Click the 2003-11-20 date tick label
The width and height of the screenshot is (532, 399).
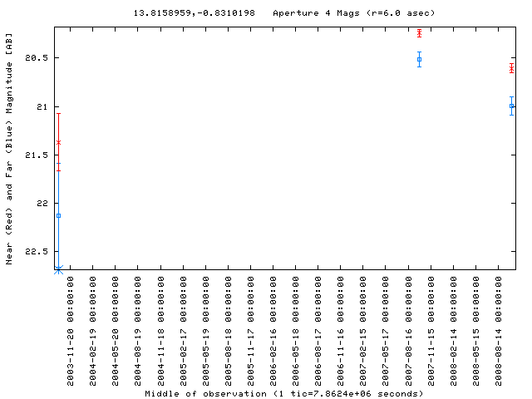click(x=70, y=331)
